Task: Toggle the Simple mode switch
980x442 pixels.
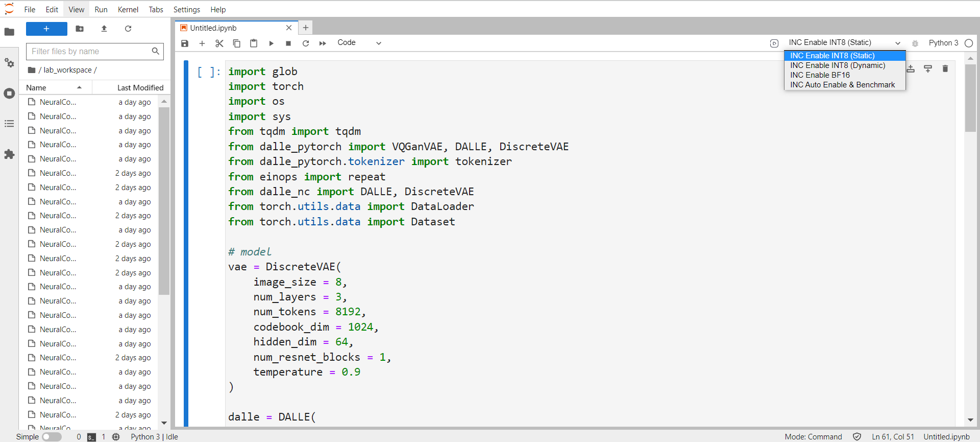Action: tap(52, 437)
